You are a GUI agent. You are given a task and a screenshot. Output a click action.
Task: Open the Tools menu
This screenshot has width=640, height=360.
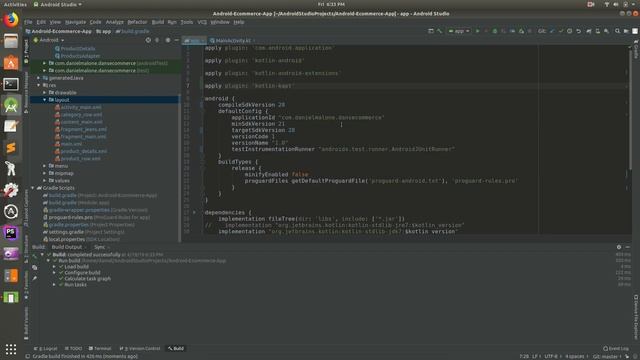187,22
